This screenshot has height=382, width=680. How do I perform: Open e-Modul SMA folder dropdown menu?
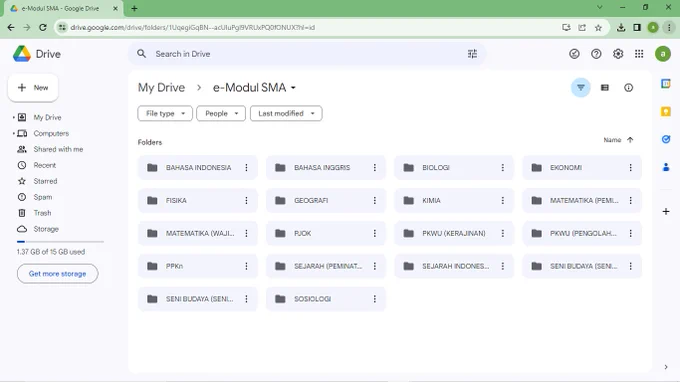(293, 88)
